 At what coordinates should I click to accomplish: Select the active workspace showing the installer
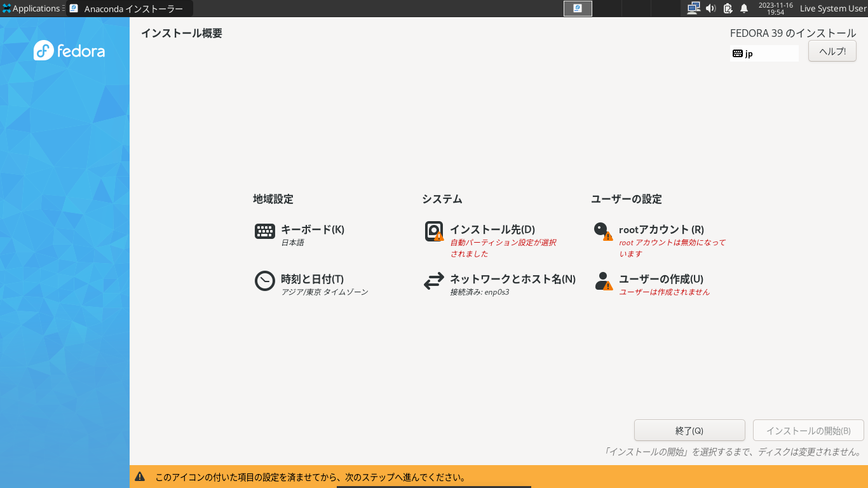(578, 8)
